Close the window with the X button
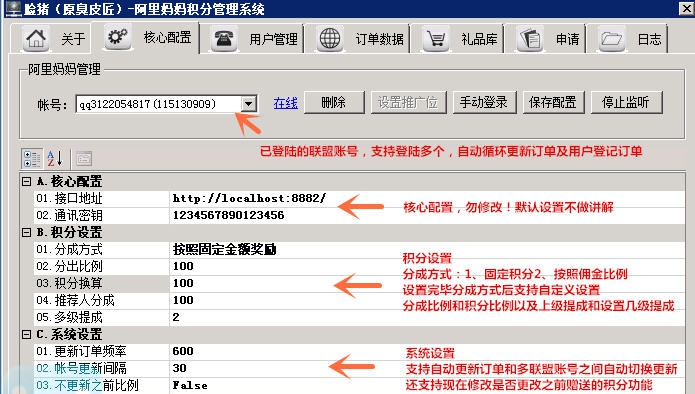The width and height of the screenshot is (695, 394). pos(686,8)
